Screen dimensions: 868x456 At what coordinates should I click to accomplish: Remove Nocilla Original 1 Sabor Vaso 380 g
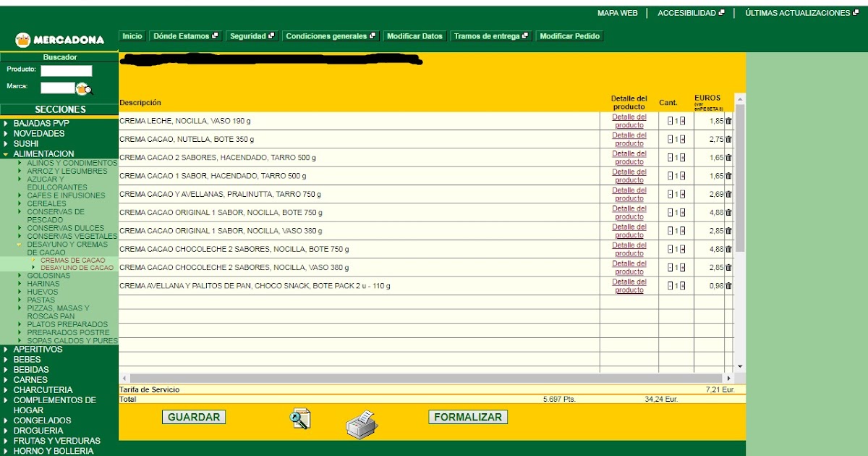pos(728,230)
